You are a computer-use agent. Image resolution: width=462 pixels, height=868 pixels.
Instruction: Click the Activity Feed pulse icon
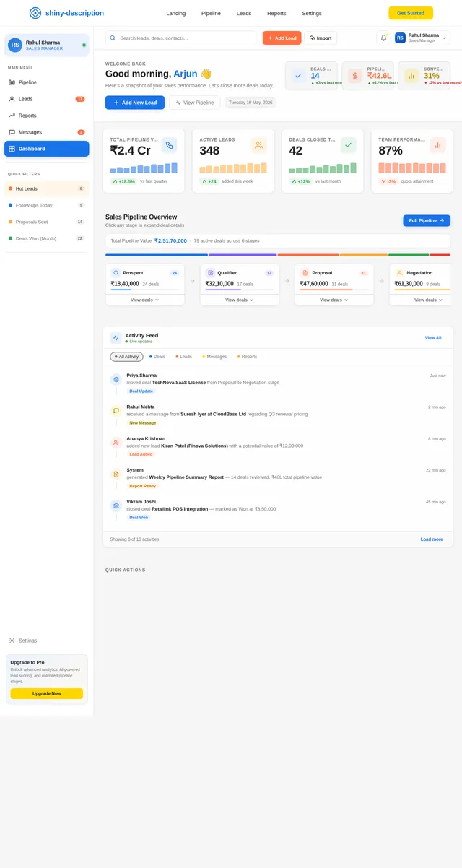[115, 338]
